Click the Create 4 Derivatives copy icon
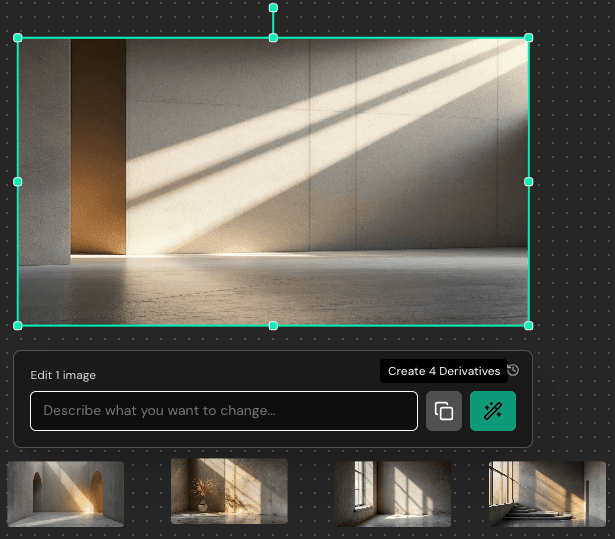Viewport: 615px width, 539px height. tap(444, 411)
